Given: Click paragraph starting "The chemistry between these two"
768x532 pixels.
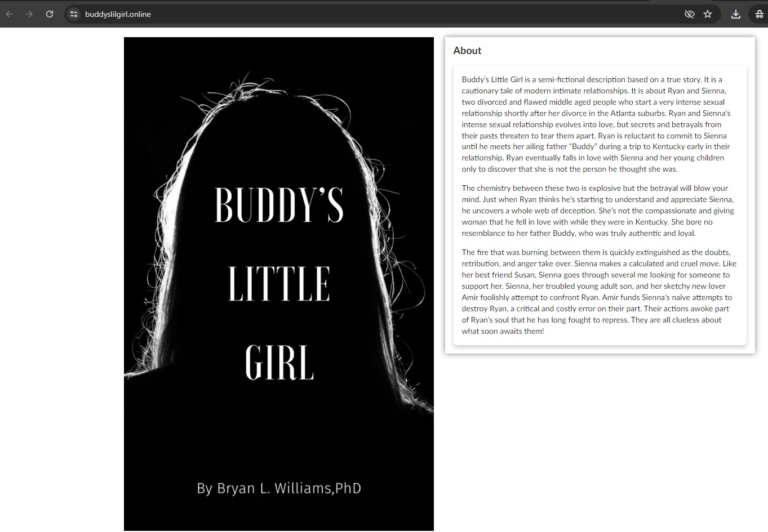Looking at the screenshot, I should click(598, 211).
